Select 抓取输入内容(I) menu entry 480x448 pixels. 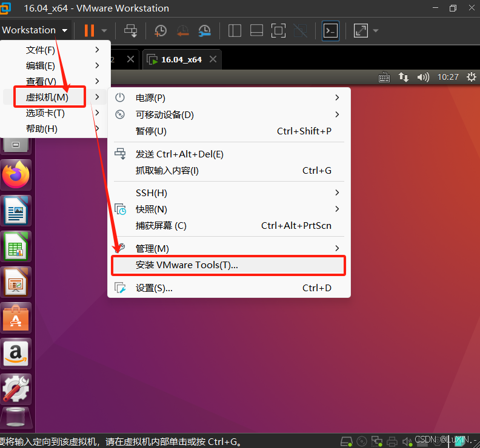229,170
